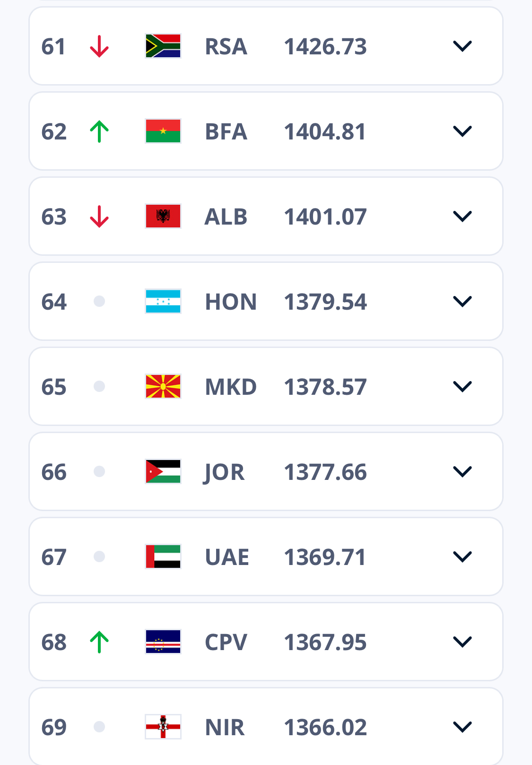
Task: Click the Honduras flag icon
Action: (163, 301)
